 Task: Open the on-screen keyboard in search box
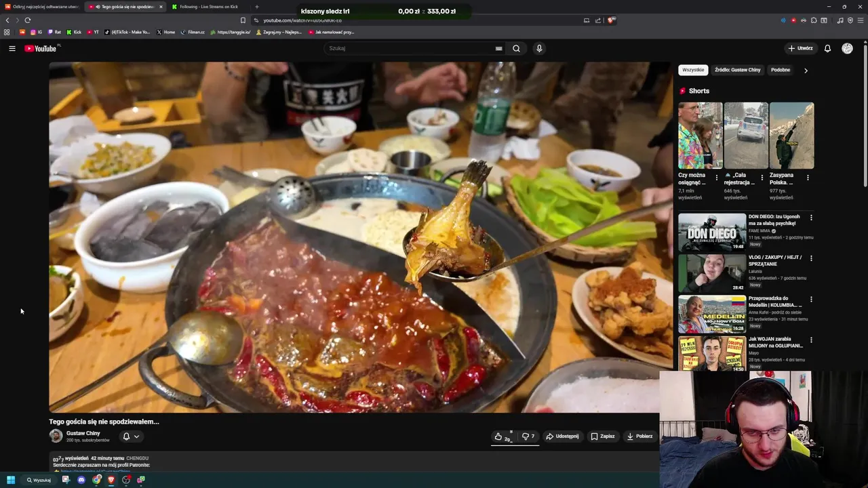click(x=499, y=48)
